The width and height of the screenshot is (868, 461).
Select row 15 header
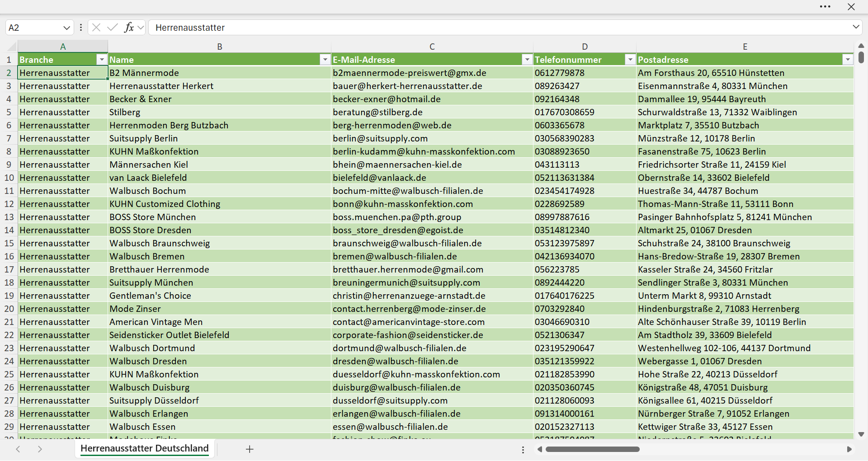(9, 243)
